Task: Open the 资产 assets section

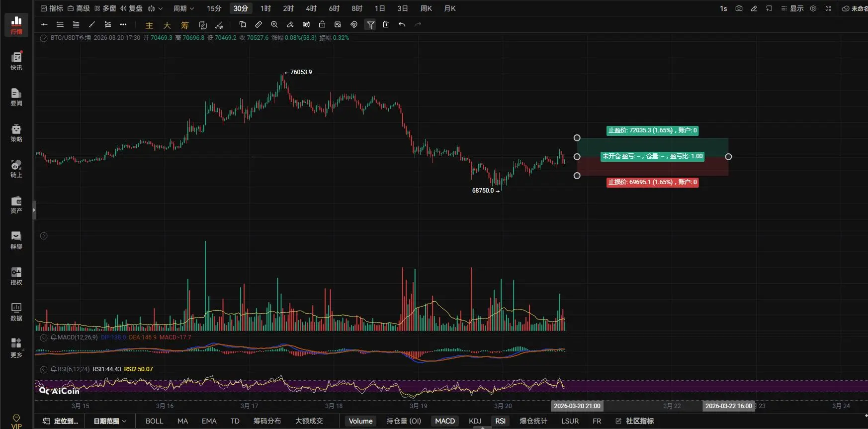Action: (x=16, y=204)
